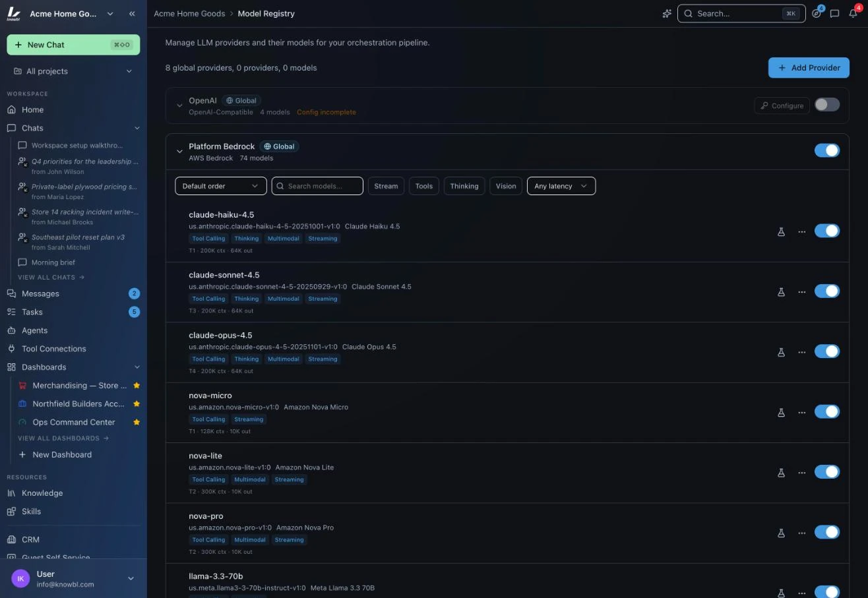The width and height of the screenshot is (868, 598).
Task: Disable the nova-pro model toggle
Action: coord(827,532)
